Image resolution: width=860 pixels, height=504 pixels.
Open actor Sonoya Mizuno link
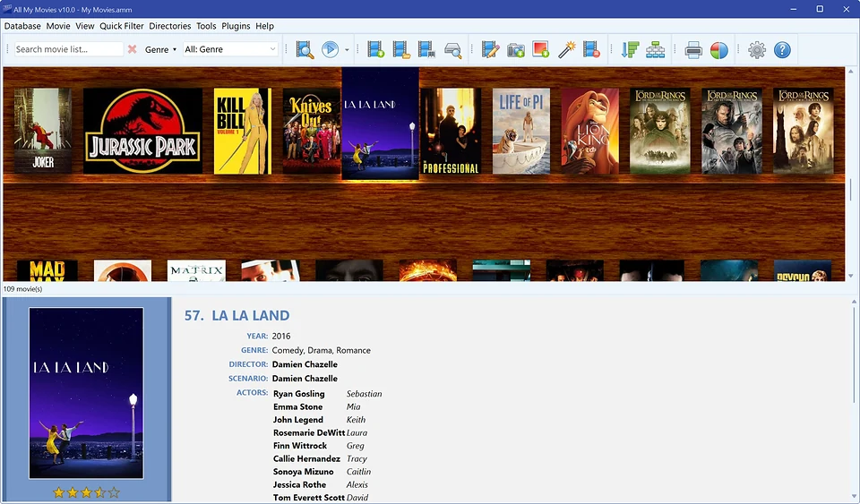click(304, 472)
